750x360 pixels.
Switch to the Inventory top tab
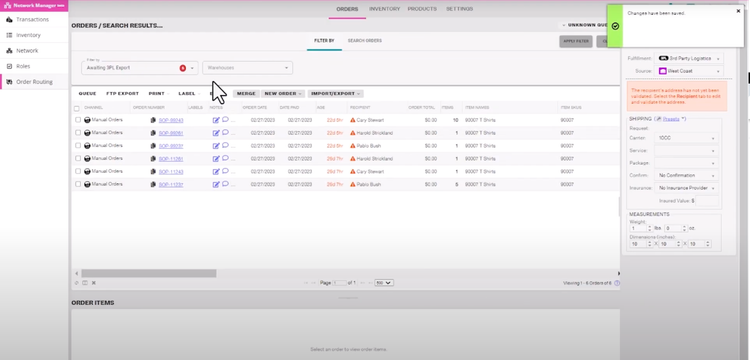(385, 9)
